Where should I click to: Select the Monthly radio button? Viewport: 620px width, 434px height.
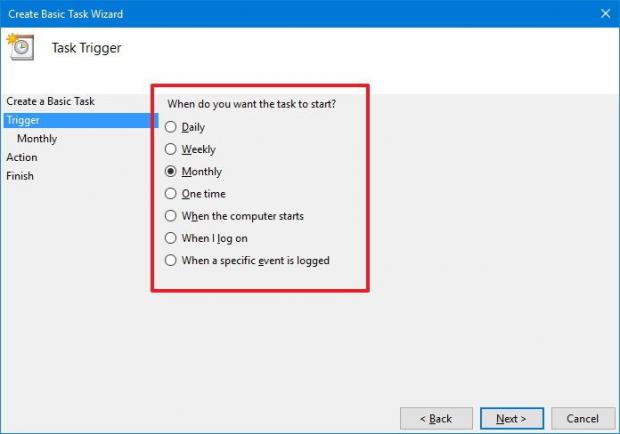pyautogui.click(x=171, y=172)
